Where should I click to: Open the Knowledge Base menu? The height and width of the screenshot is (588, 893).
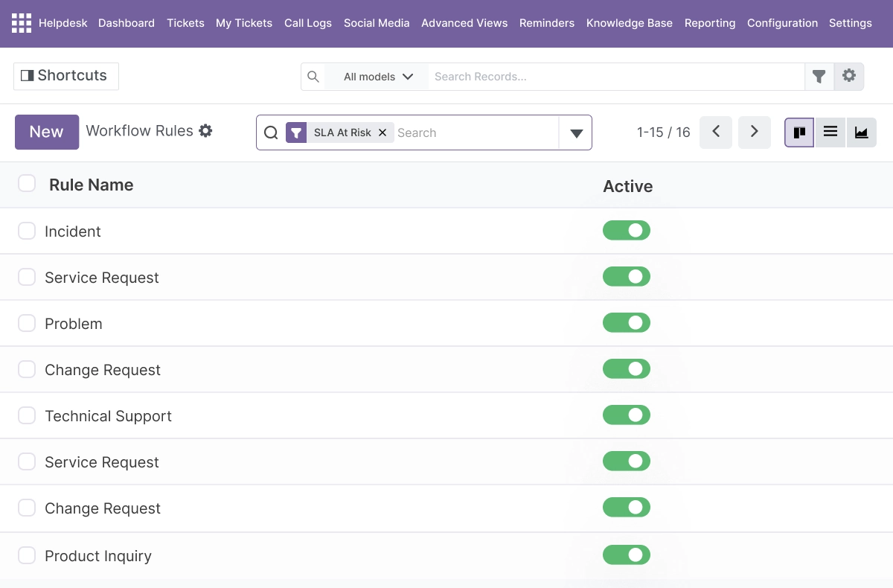coord(630,23)
